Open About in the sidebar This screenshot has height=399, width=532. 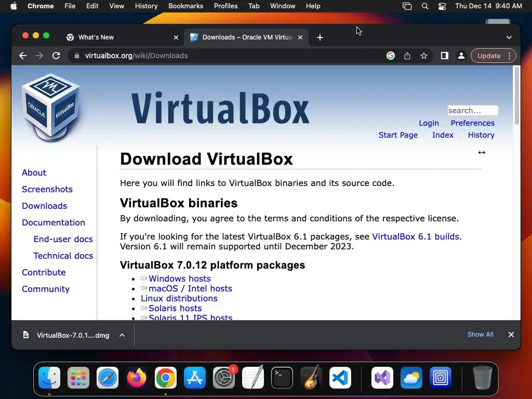(34, 172)
